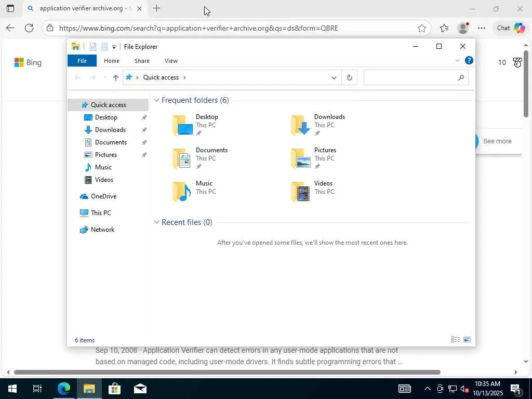
Task: Open Customize Quick Access Toolbar dropdown
Action: 114,47
